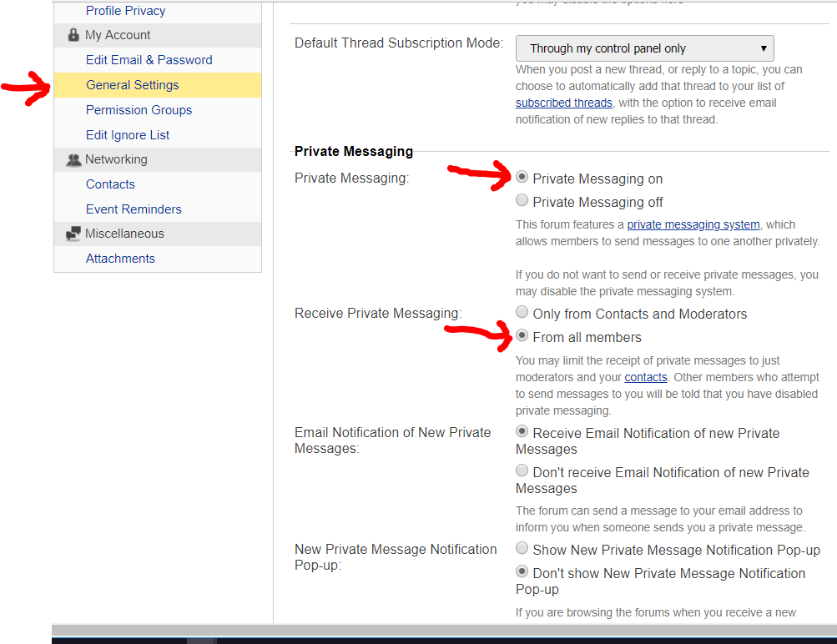Screen dimensions: 837x644
Task: Open Default Thread Subscription Mode dropdown
Action: click(645, 48)
